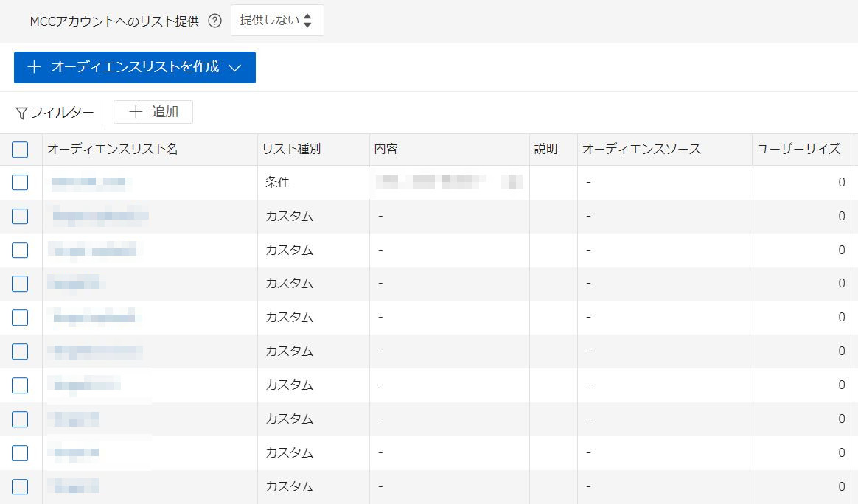Check the checkbox for the 条件 row
Viewport: 858px width, 504px height.
20,182
